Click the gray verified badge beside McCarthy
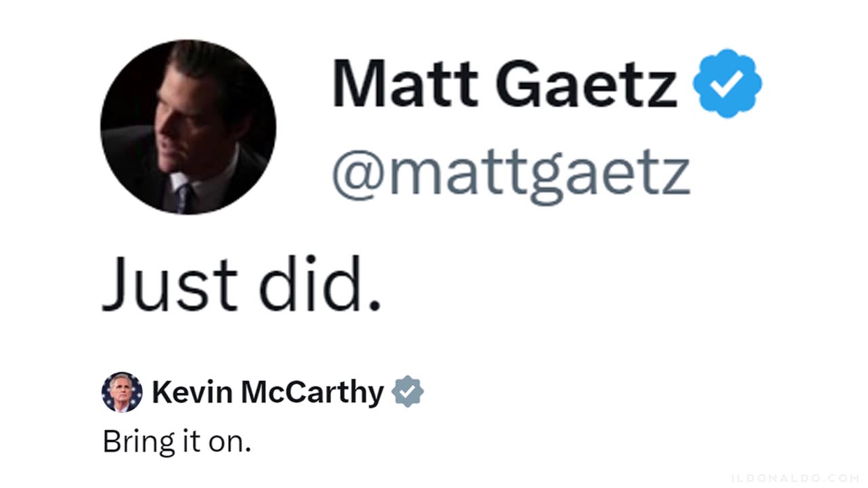The image size is (868, 488). coord(408,392)
